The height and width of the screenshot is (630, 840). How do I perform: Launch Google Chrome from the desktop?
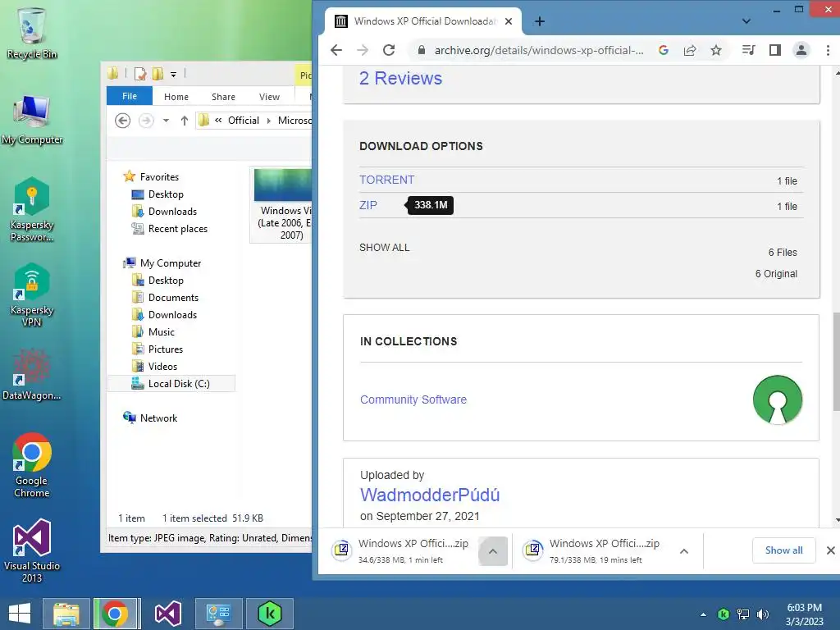pyautogui.click(x=32, y=465)
